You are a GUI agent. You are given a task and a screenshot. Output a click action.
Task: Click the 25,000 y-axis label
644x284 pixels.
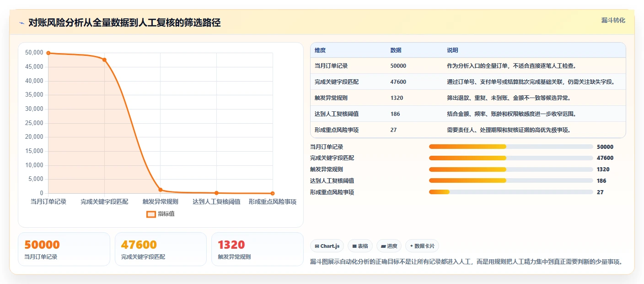pyautogui.click(x=34, y=123)
